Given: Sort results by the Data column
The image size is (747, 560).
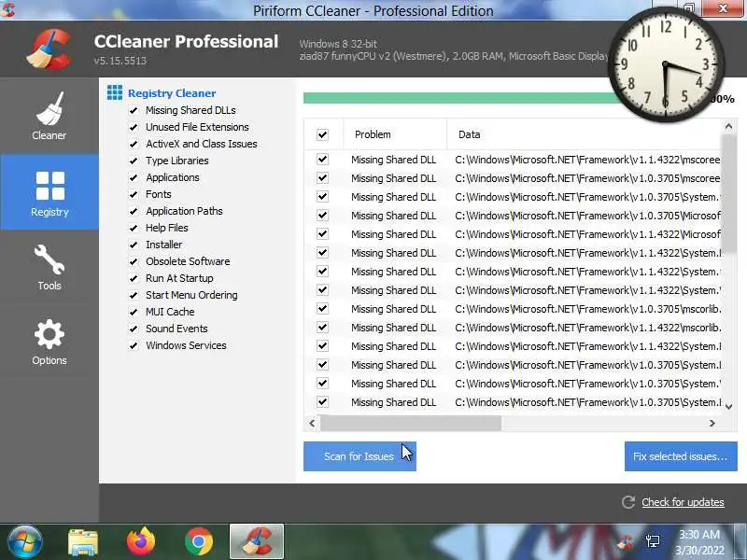Looking at the screenshot, I should coord(585,134).
